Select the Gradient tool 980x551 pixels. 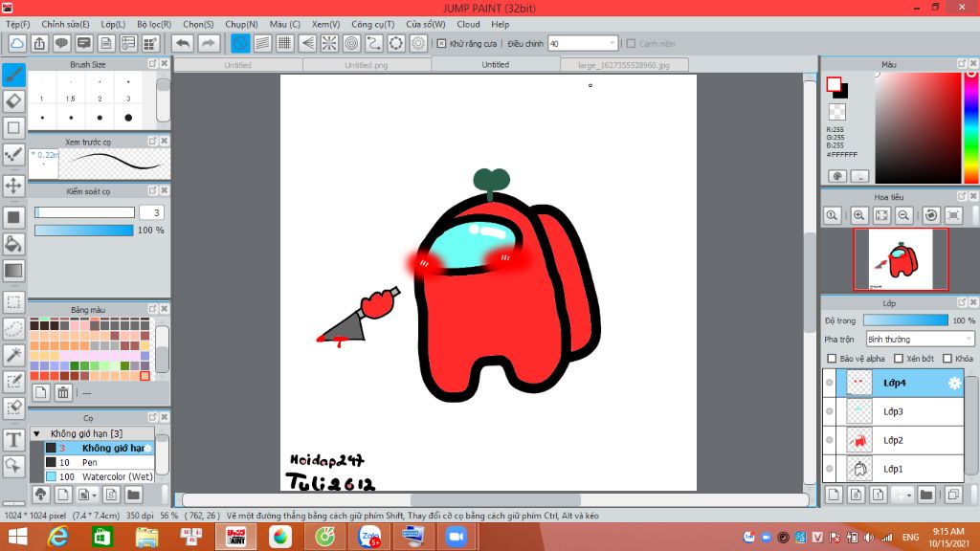(13, 271)
